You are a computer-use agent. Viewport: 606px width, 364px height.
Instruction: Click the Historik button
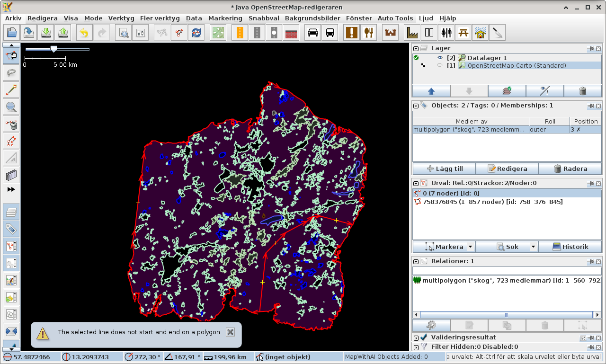570,247
